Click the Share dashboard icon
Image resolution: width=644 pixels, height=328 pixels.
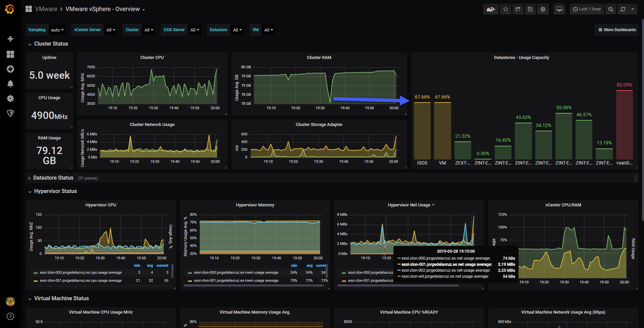pyautogui.click(x=518, y=9)
